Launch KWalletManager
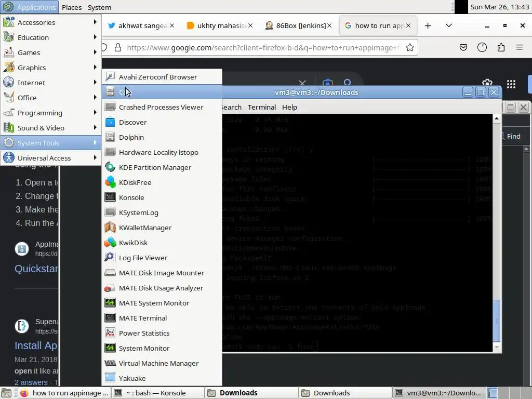The height and width of the screenshot is (399, 532). click(162, 228)
